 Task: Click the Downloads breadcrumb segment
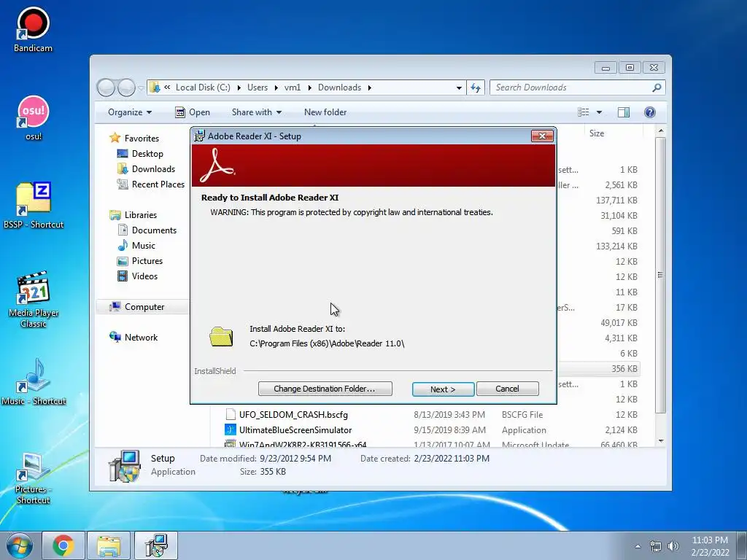(x=340, y=87)
